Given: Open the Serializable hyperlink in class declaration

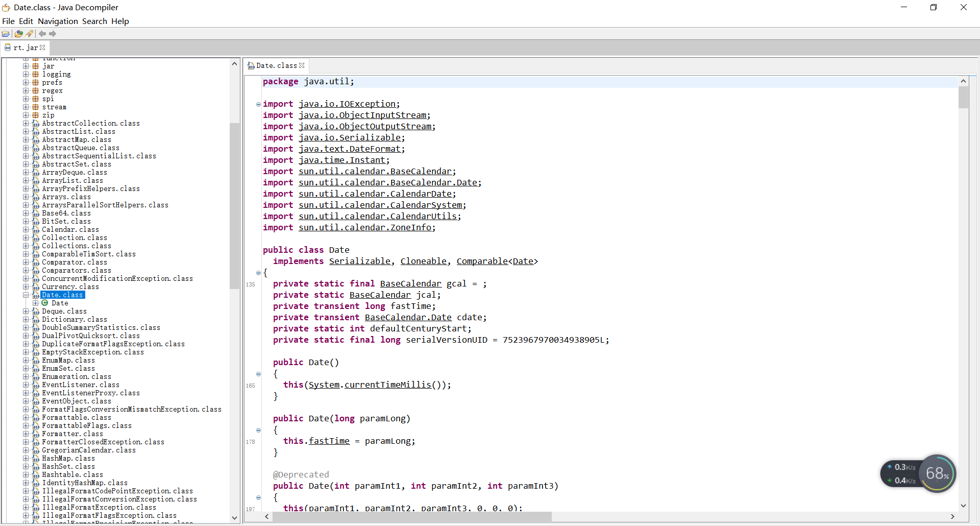Looking at the screenshot, I should (x=360, y=261).
